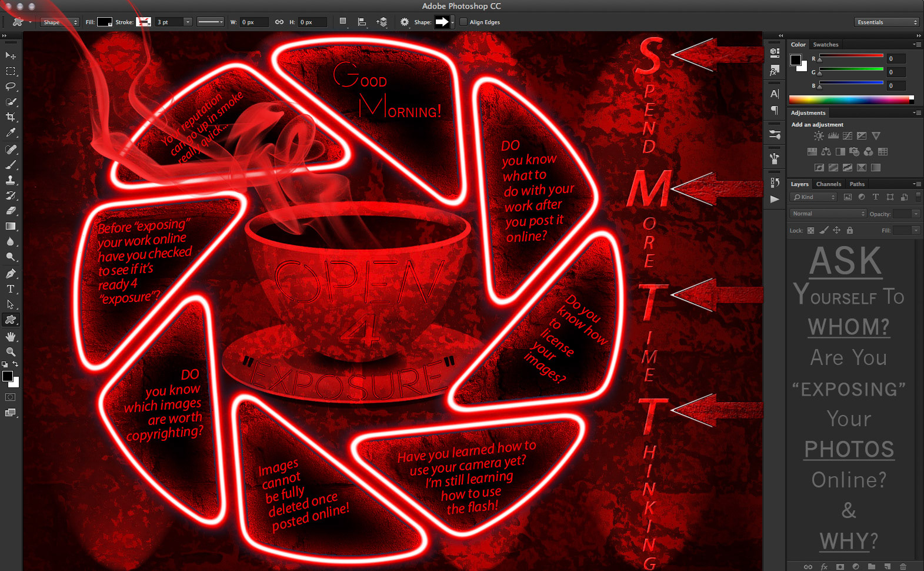This screenshot has height=571, width=924.
Task: Open the Essentials workspace dropdown
Action: 887,22
